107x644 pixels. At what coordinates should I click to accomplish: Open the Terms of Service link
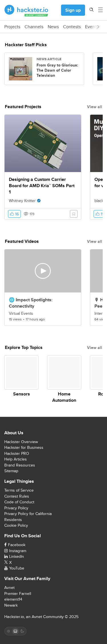coord(19,490)
